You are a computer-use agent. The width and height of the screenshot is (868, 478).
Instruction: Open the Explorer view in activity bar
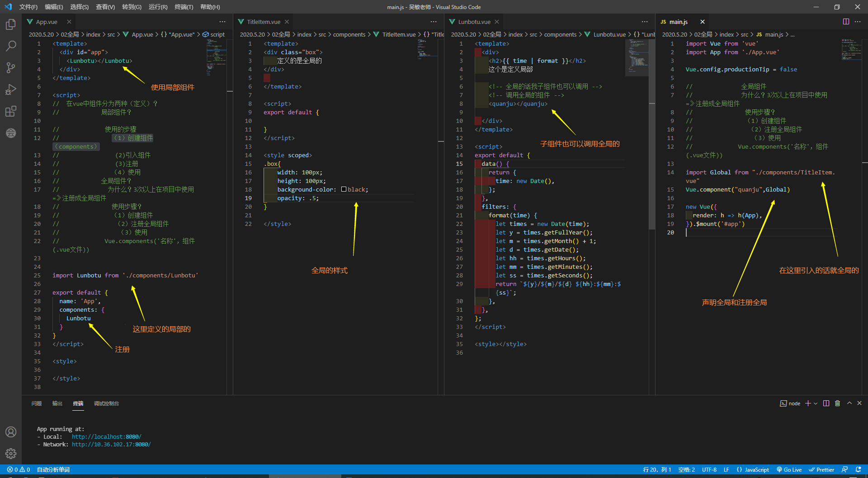(11, 24)
